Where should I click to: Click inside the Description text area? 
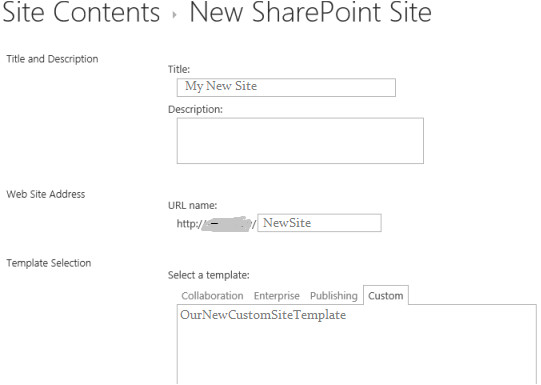(x=300, y=141)
